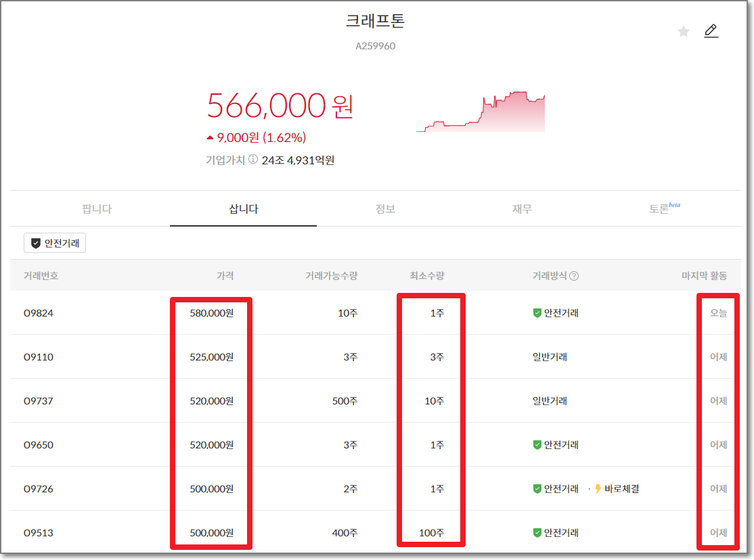Click 520,000원 price in row 09737

coord(212,401)
